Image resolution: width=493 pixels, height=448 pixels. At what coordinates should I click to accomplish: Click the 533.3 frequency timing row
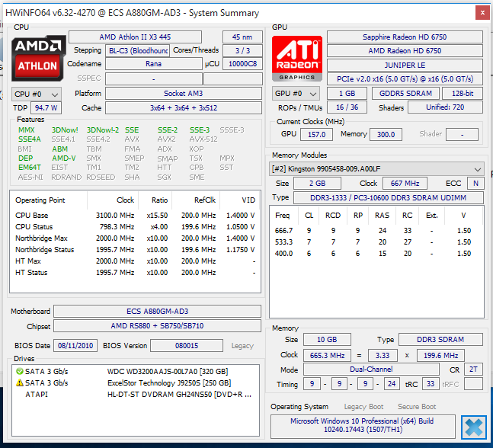(x=376, y=242)
